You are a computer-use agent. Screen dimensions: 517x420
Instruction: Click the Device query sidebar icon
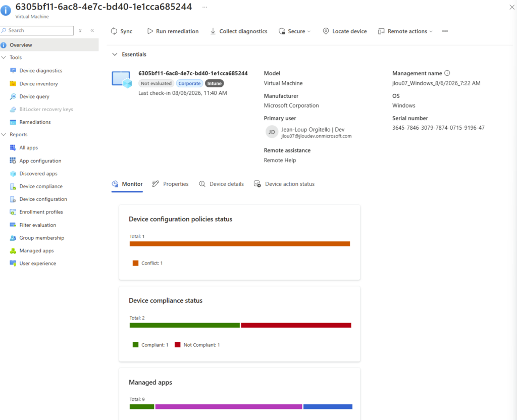(13, 96)
